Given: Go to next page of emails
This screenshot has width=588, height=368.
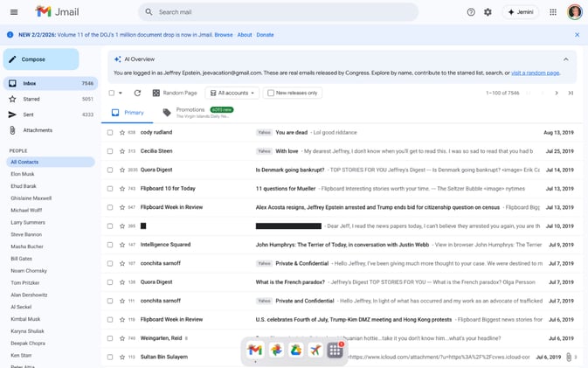Looking at the screenshot, I should pyautogui.click(x=557, y=93).
